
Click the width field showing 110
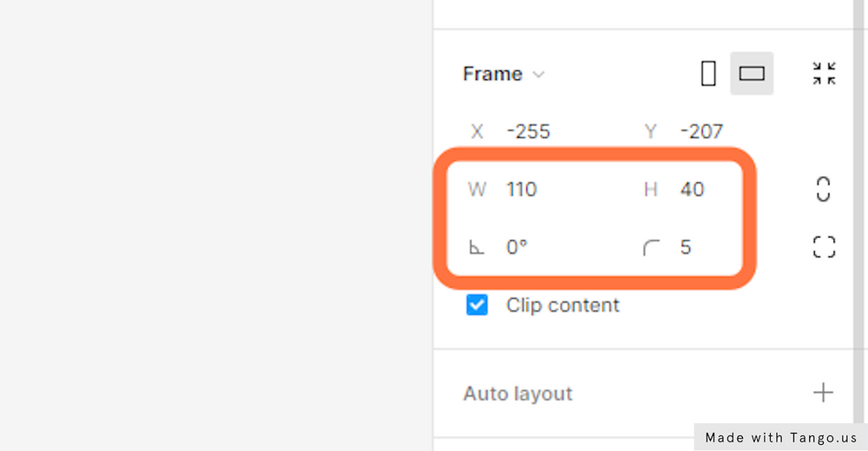click(x=522, y=189)
